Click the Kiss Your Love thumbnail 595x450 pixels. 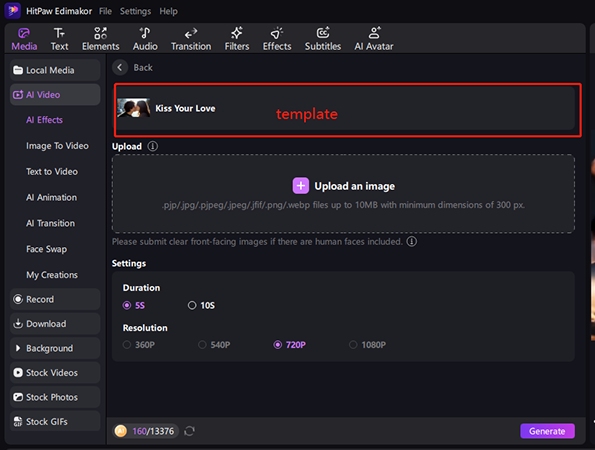coord(134,108)
